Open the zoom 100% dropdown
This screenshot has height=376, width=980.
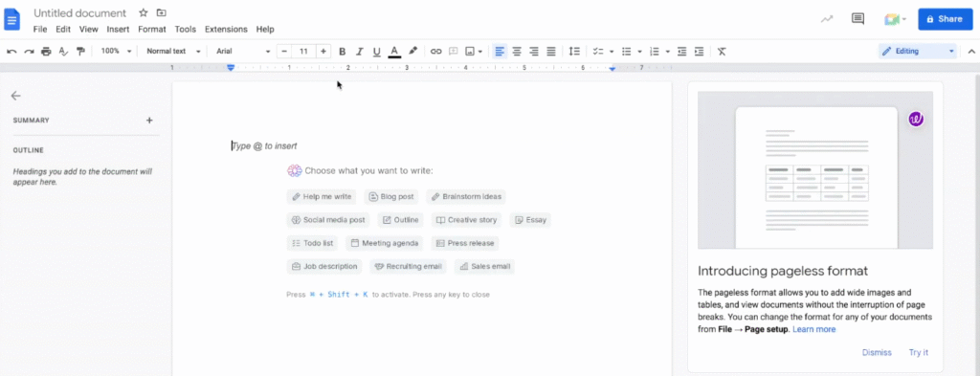pos(116,52)
